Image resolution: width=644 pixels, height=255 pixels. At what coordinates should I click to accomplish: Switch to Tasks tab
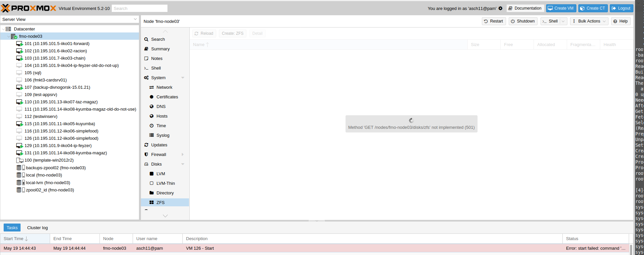tap(12, 228)
